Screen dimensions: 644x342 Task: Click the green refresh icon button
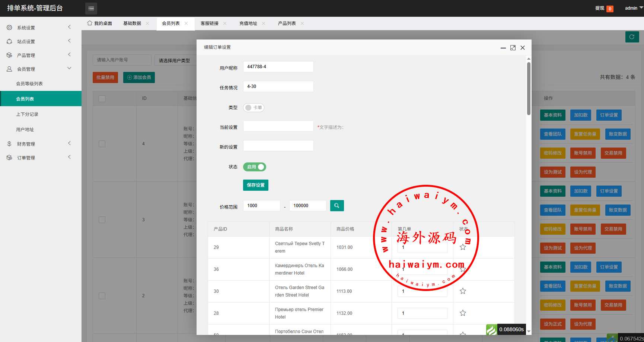[632, 37]
